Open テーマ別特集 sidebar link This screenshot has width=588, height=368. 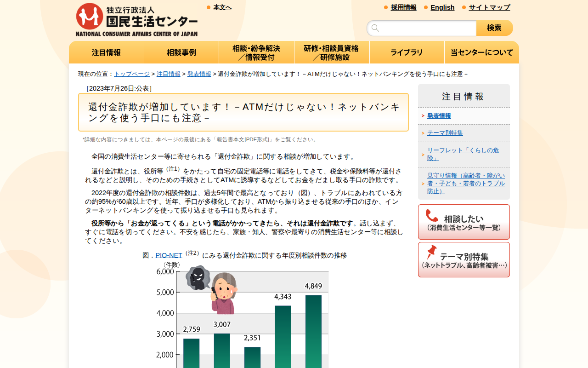(445, 133)
